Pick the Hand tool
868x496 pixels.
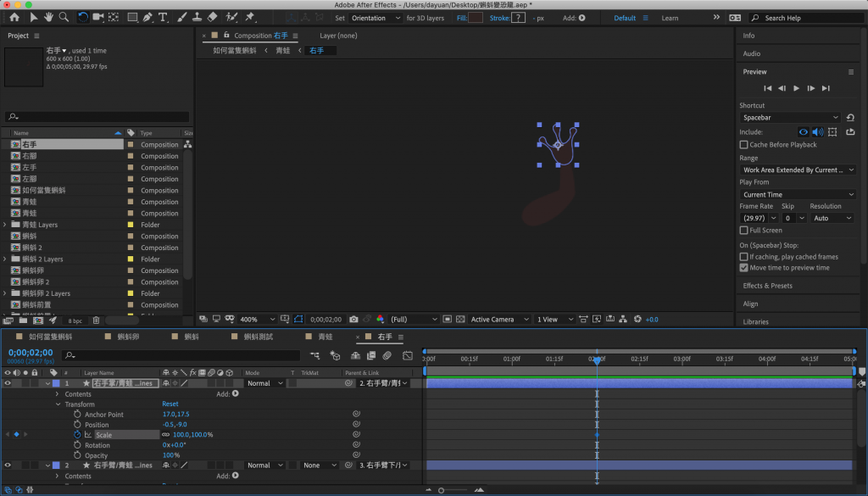[x=48, y=17]
